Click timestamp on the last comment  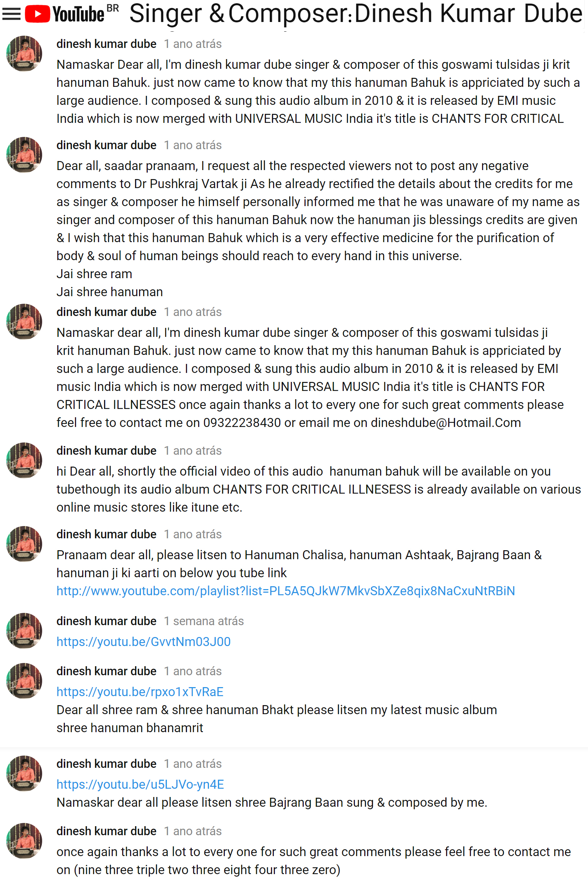[193, 831]
